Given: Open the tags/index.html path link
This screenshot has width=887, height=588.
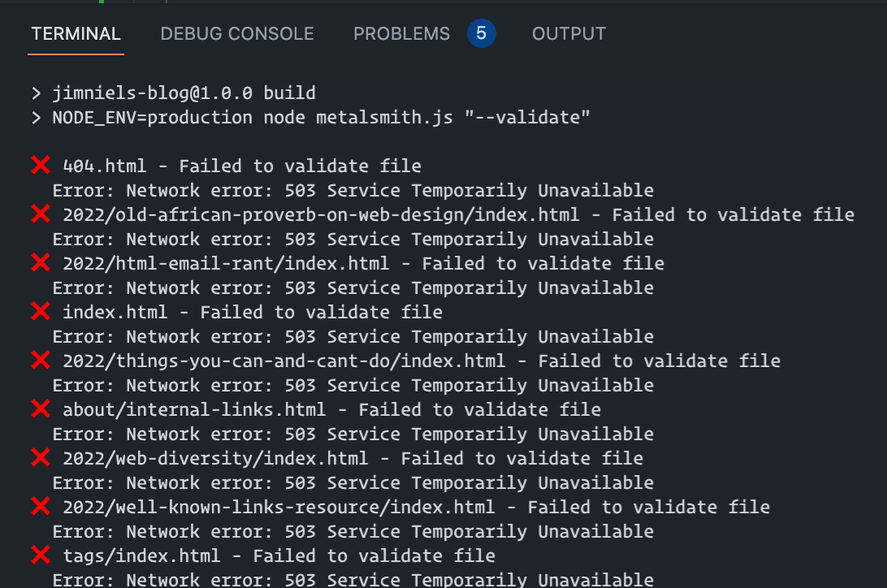Looking at the screenshot, I should (x=141, y=555).
